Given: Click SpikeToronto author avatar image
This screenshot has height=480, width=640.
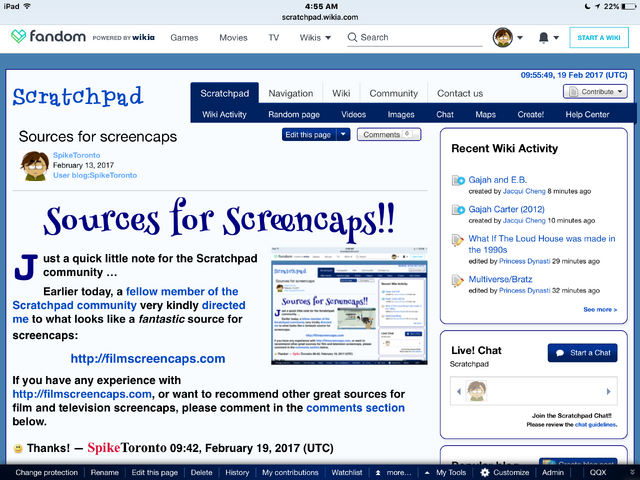Looking at the screenshot, I should (x=34, y=166).
